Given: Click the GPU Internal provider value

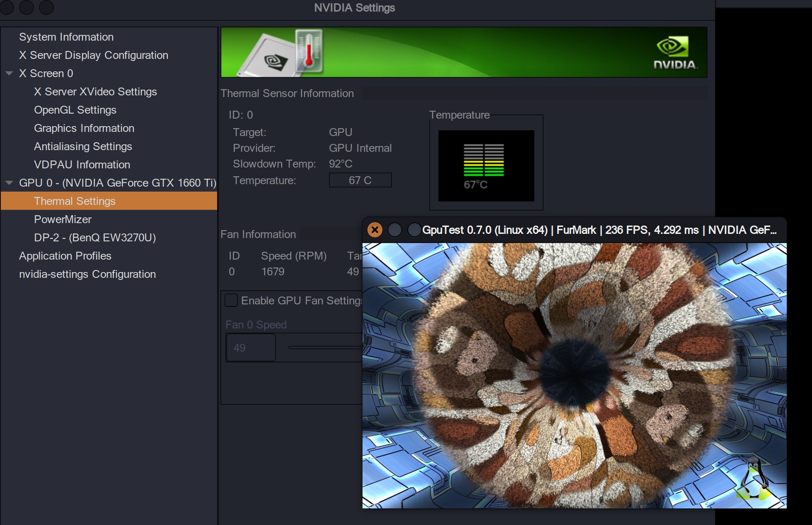Looking at the screenshot, I should [360, 148].
